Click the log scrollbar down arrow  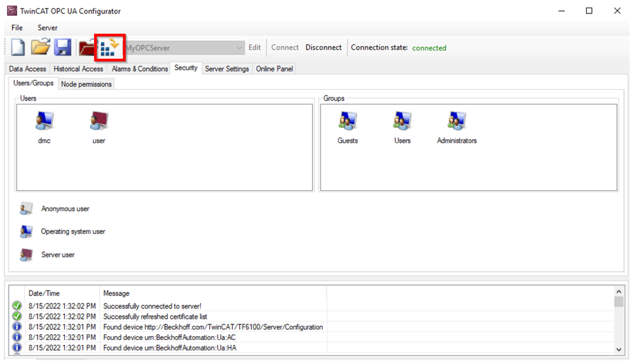pos(619,350)
